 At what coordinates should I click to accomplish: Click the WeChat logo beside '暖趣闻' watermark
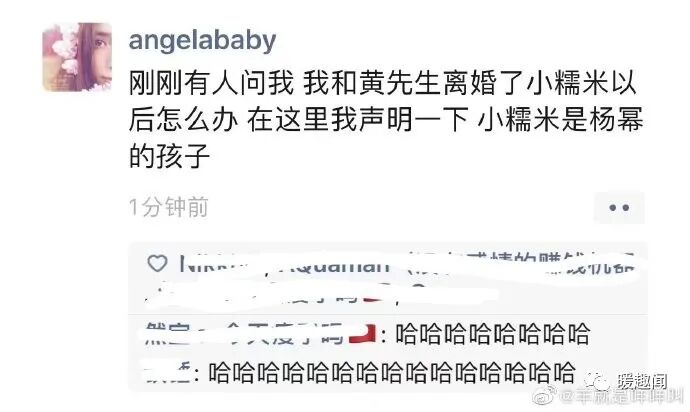(x=597, y=381)
